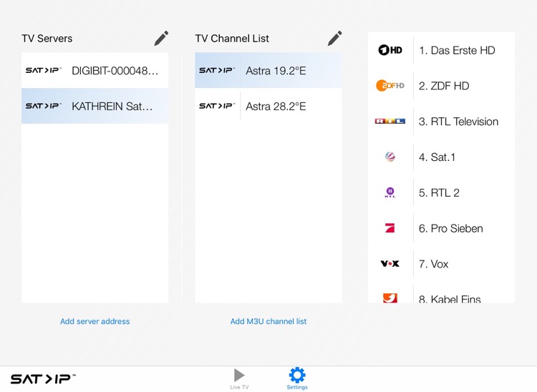The height and width of the screenshot is (392, 537).
Task: Open the Add M3U channel list link
Action: pyautogui.click(x=268, y=321)
